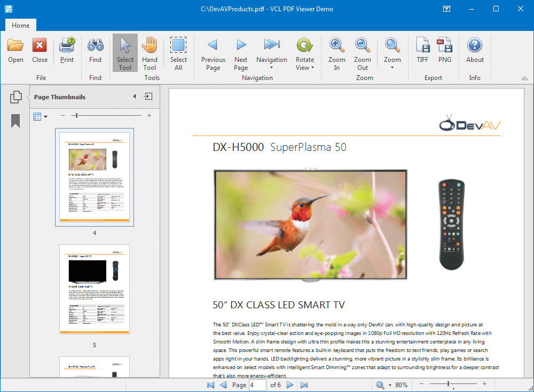This screenshot has height=392, width=534.
Task: Go to Next Page in ribbon
Action: [x=241, y=53]
